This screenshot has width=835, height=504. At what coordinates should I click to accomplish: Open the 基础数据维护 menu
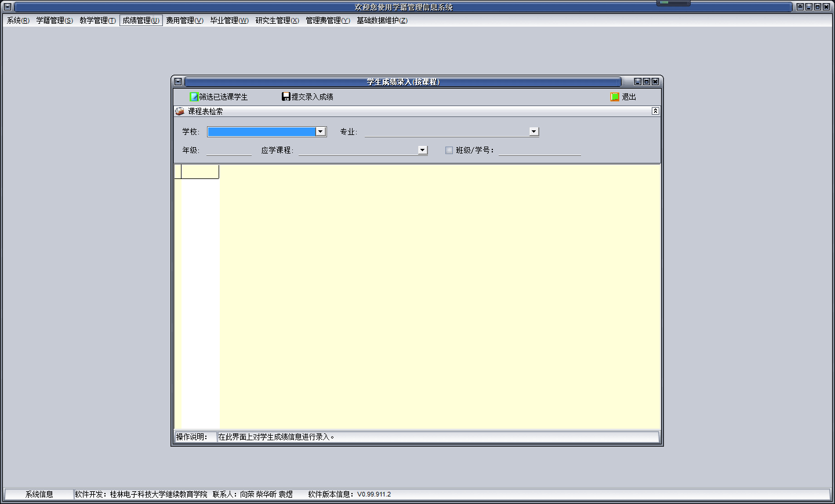click(x=382, y=20)
